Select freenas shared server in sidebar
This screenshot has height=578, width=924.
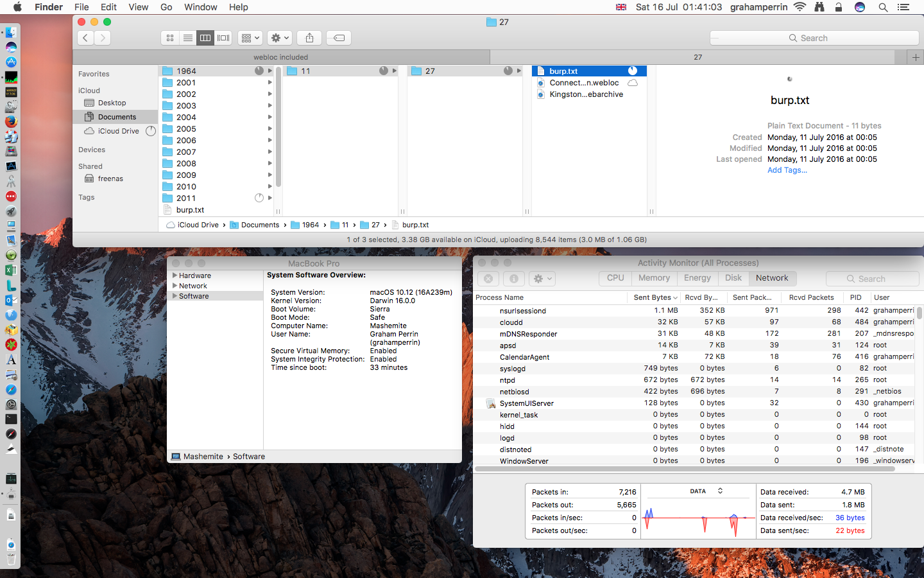pos(110,179)
